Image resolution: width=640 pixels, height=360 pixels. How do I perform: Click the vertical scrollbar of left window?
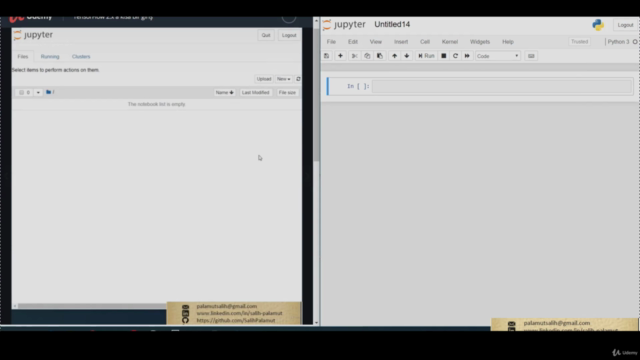316,95
